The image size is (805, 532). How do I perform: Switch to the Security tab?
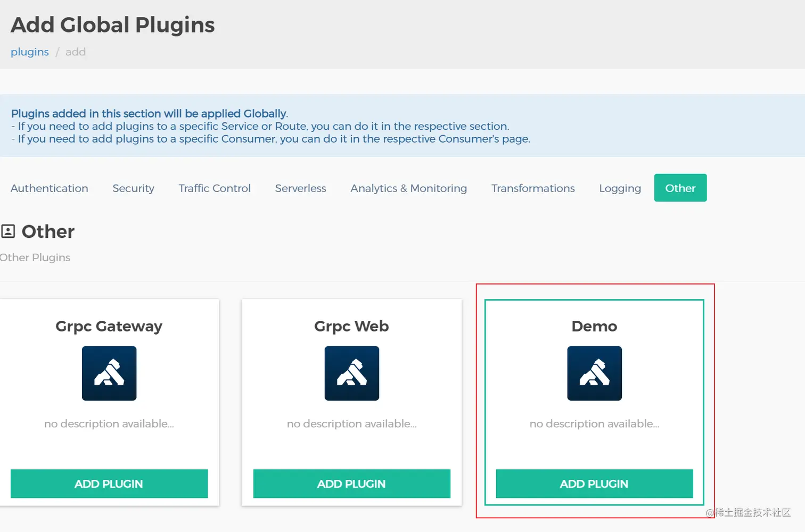tap(133, 188)
